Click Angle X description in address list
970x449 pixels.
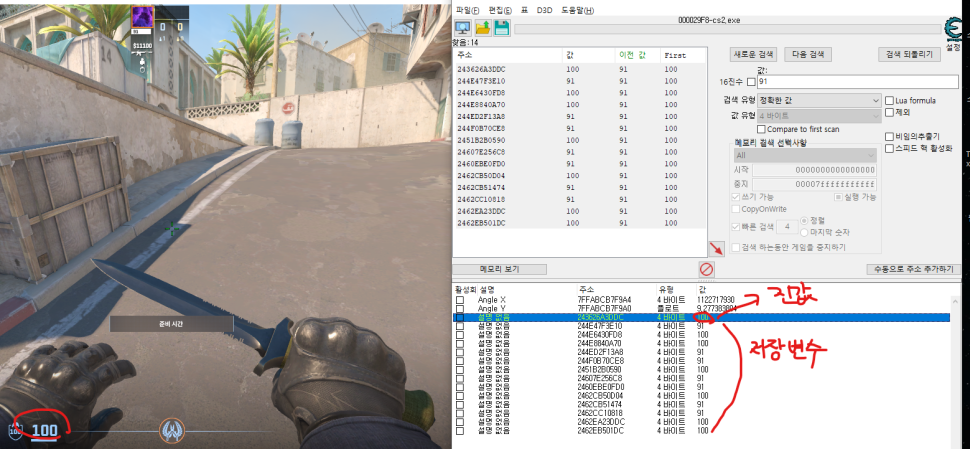click(492, 299)
